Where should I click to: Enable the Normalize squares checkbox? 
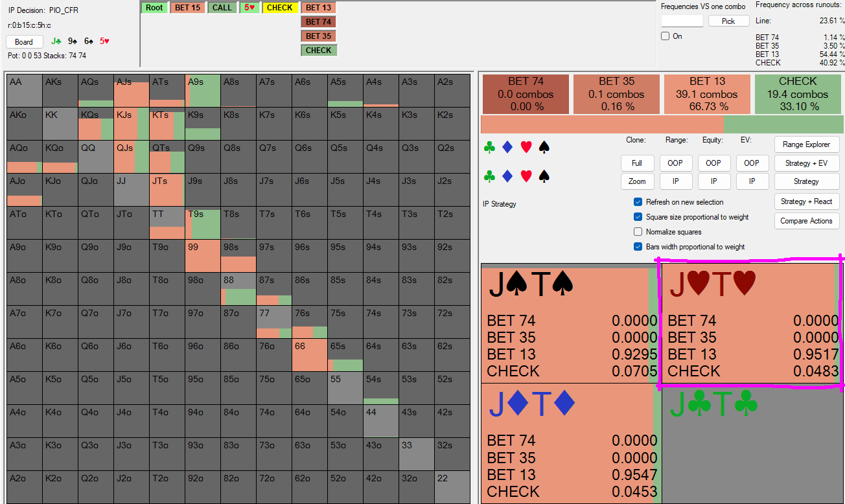point(638,232)
